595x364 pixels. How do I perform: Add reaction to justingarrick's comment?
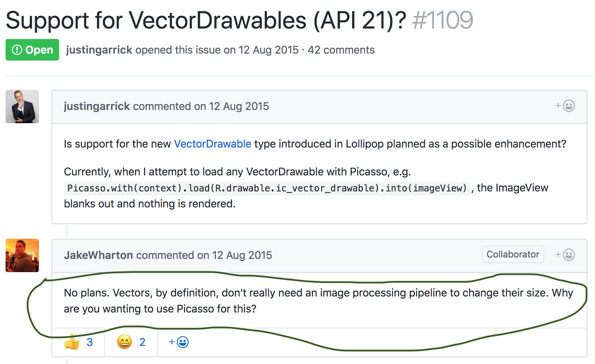pyautogui.click(x=565, y=106)
